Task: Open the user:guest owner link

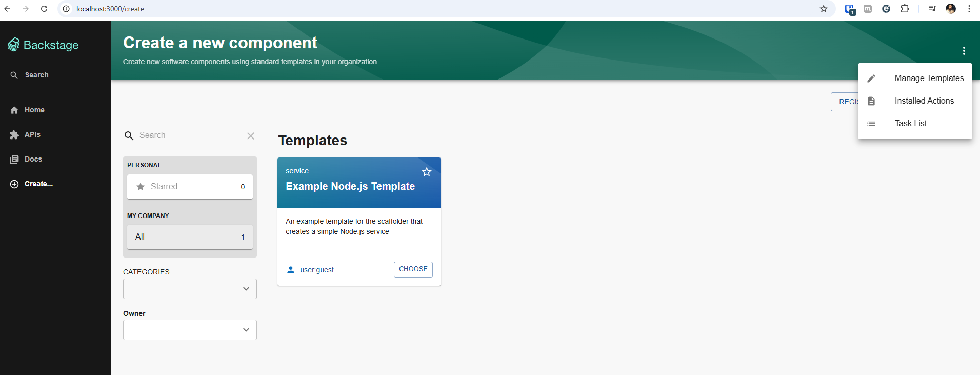Action: pos(317,270)
